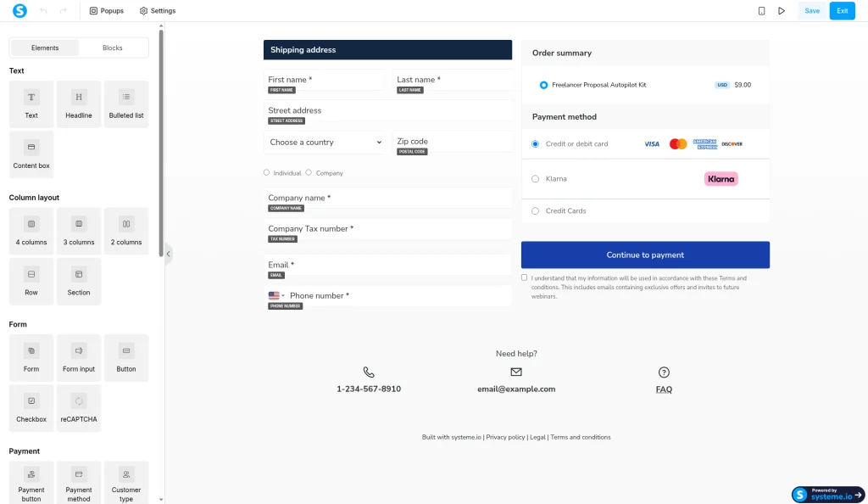The image size is (868, 504).
Task: Select the Payment method element
Action: tap(79, 483)
